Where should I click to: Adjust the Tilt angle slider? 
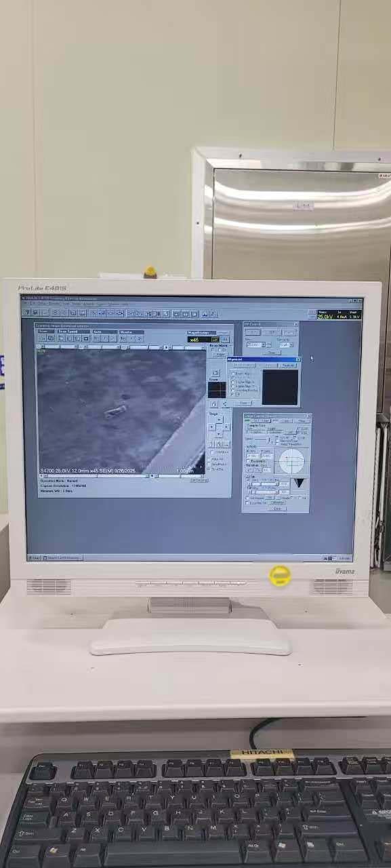click(x=265, y=492)
